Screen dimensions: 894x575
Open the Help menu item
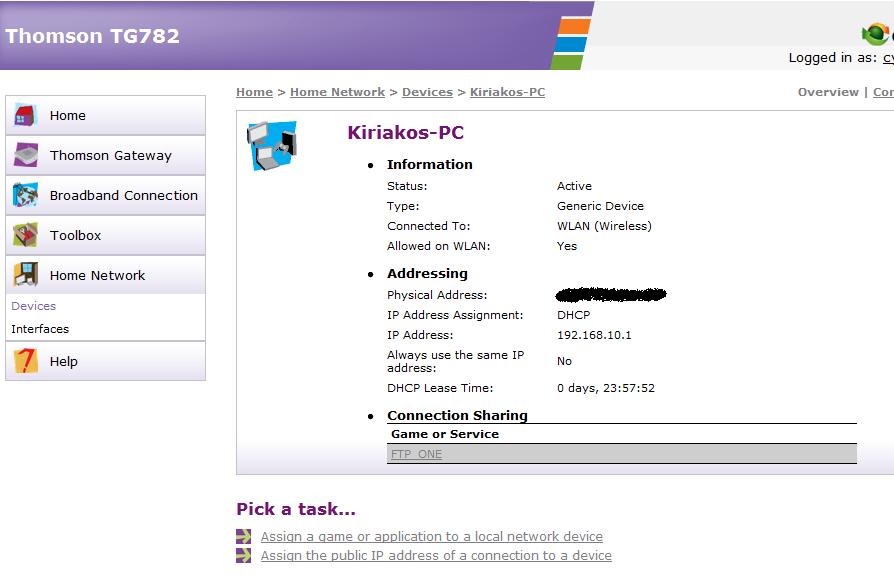point(105,361)
